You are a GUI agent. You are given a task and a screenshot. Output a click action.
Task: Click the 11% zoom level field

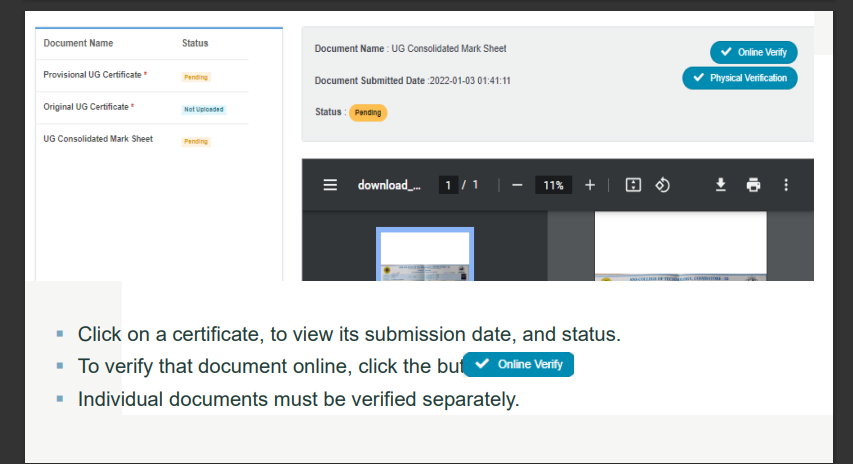click(x=553, y=185)
